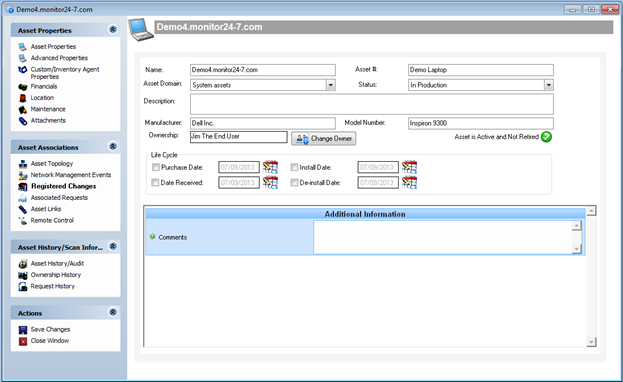
Task: Click the Asset Topology icon
Action: click(x=23, y=164)
